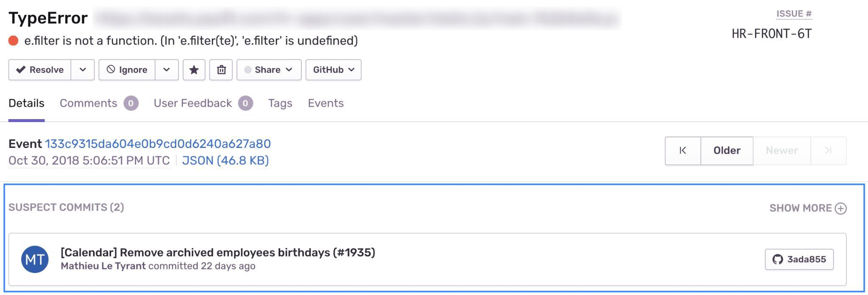
Task: Open the Events tab
Action: coord(325,103)
